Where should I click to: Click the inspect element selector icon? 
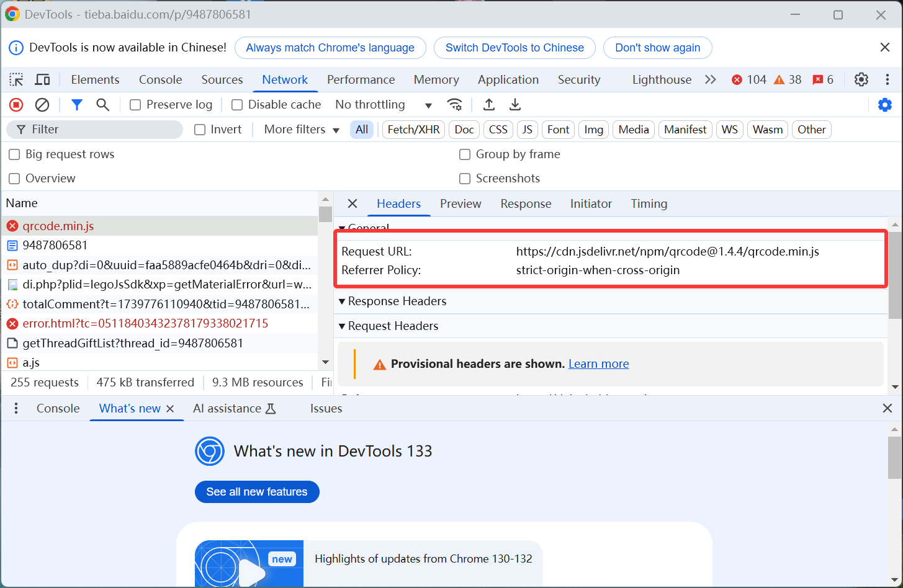point(16,79)
